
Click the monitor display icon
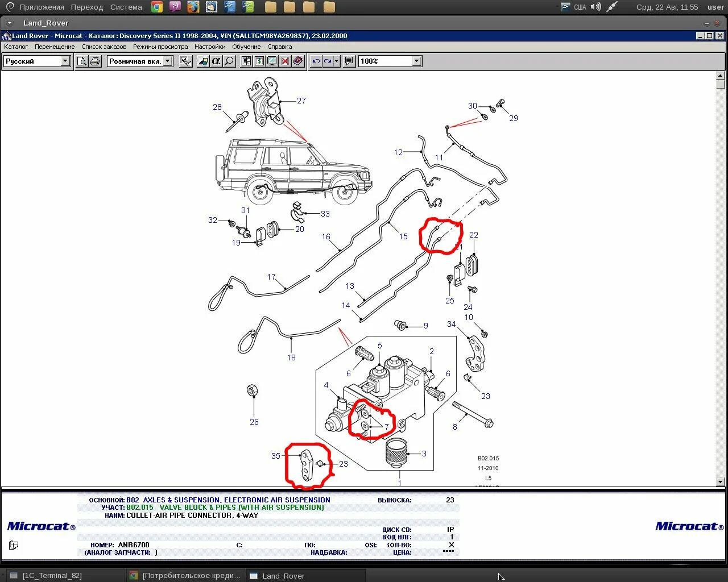pos(272,61)
